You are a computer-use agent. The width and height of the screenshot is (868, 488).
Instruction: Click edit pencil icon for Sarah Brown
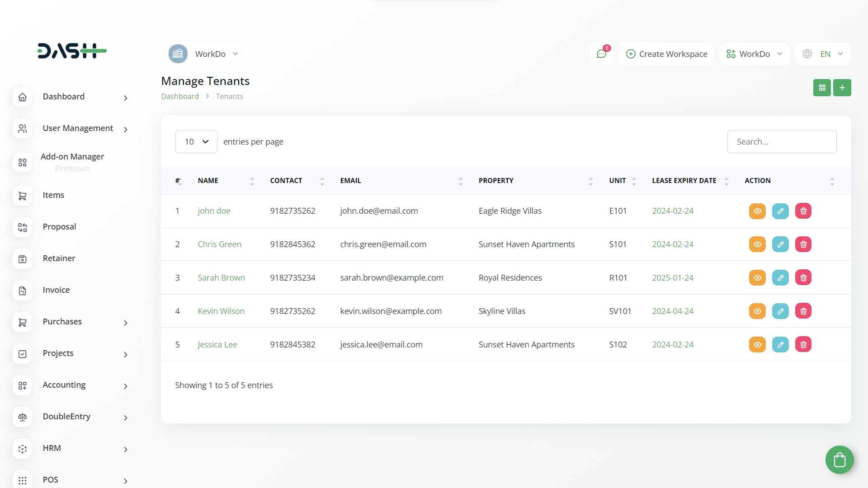tap(780, 278)
